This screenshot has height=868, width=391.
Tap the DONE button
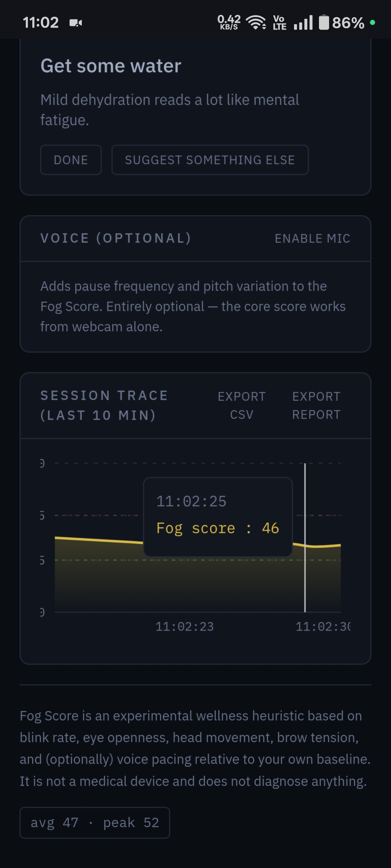[71, 160]
